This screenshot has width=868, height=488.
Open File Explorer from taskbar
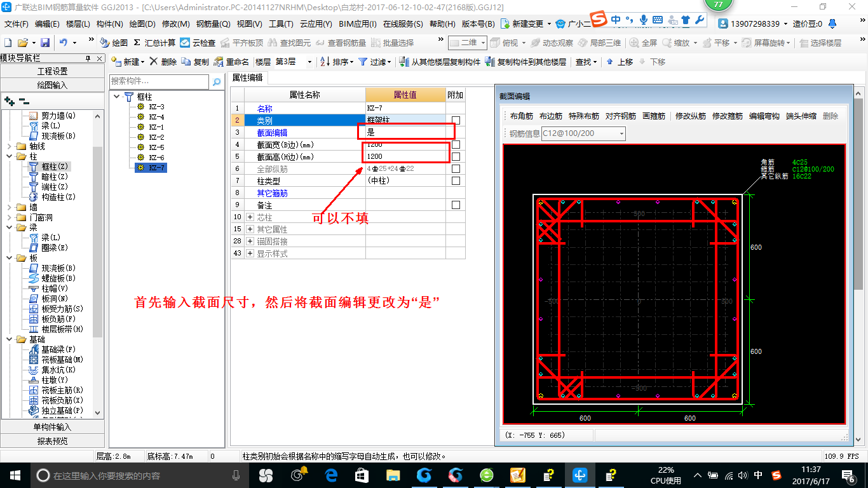point(393,475)
